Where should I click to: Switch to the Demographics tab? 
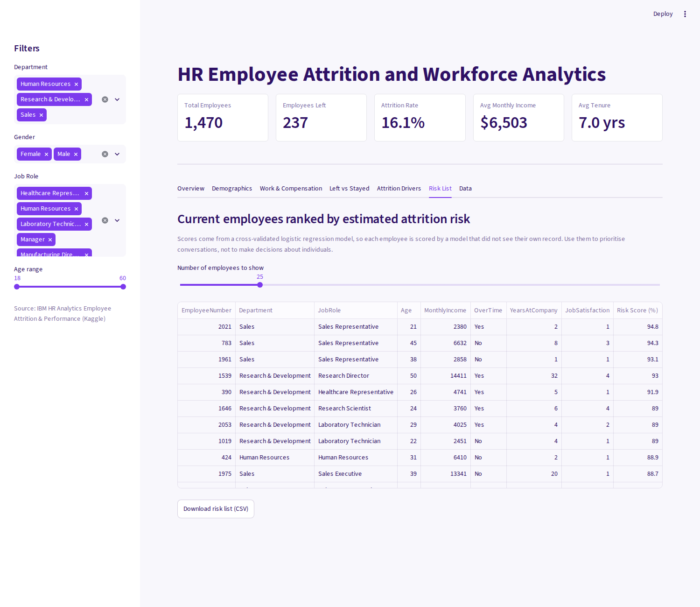232,189
